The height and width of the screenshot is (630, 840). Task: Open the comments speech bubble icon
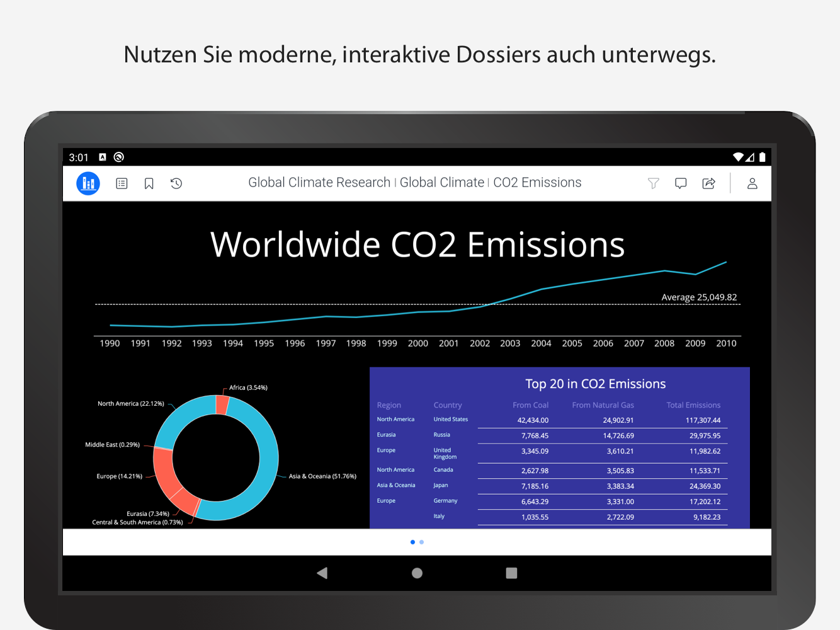click(681, 183)
